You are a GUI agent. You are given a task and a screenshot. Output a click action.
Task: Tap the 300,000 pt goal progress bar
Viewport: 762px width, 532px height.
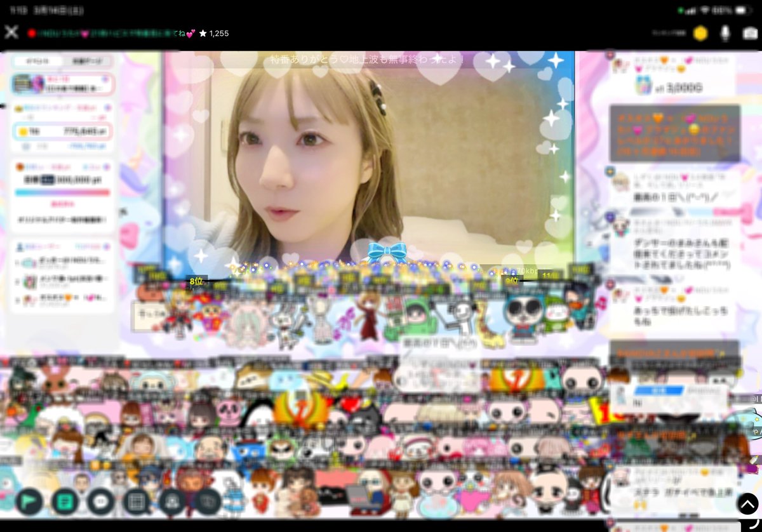coord(62,192)
